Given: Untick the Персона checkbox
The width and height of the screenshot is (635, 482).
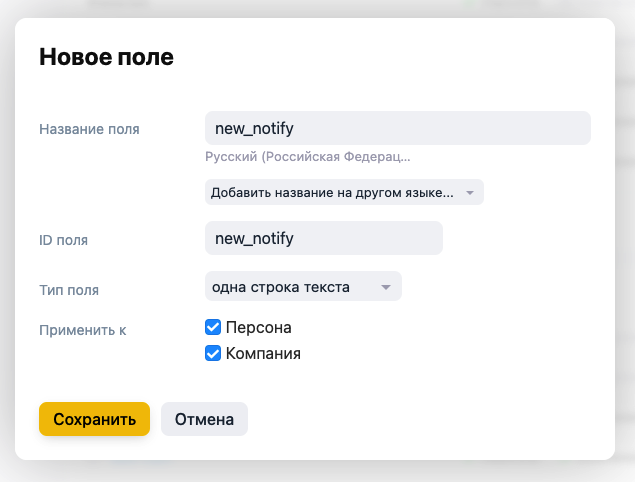Looking at the screenshot, I should (x=213, y=327).
